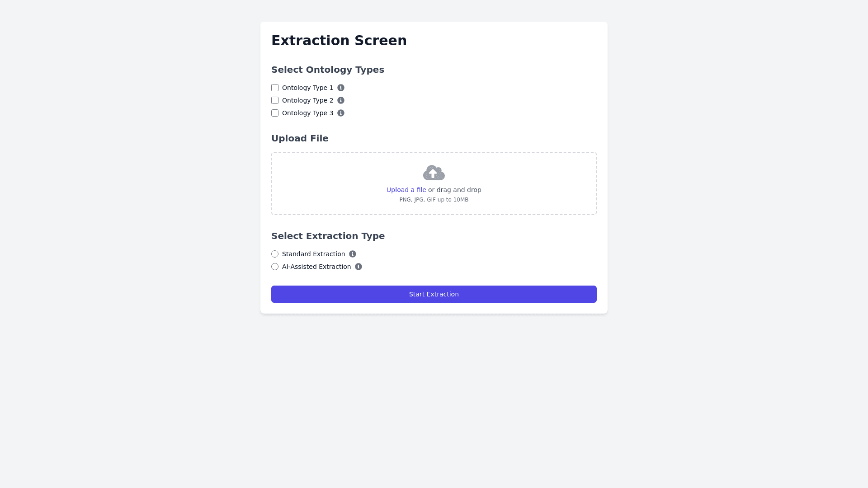Click the 'Ontology Type 2' label text
The image size is (868, 488).
(307, 100)
